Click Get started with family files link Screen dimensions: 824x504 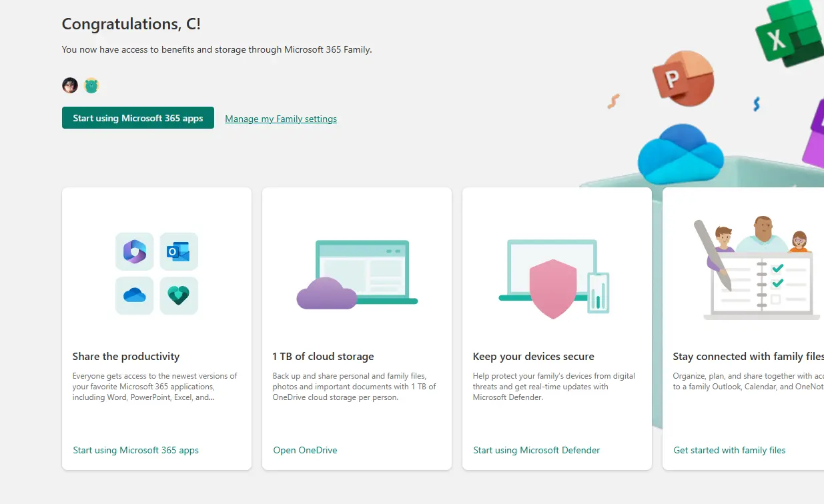point(729,450)
